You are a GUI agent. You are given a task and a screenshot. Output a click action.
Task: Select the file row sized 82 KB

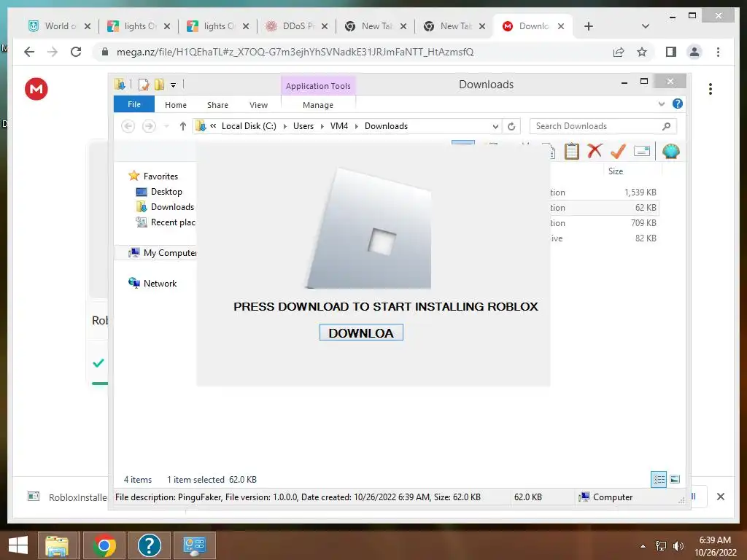[604, 238]
